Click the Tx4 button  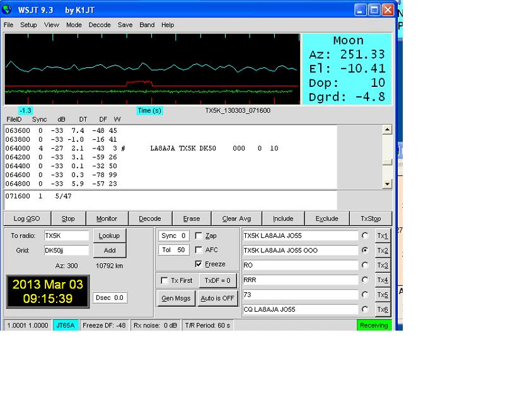coord(383,280)
